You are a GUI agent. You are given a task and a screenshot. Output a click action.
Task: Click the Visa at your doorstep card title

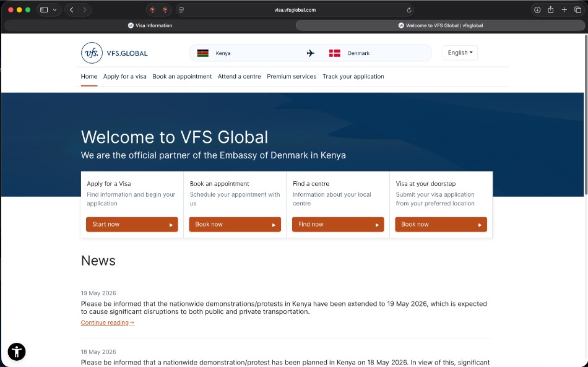pos(426,184)
